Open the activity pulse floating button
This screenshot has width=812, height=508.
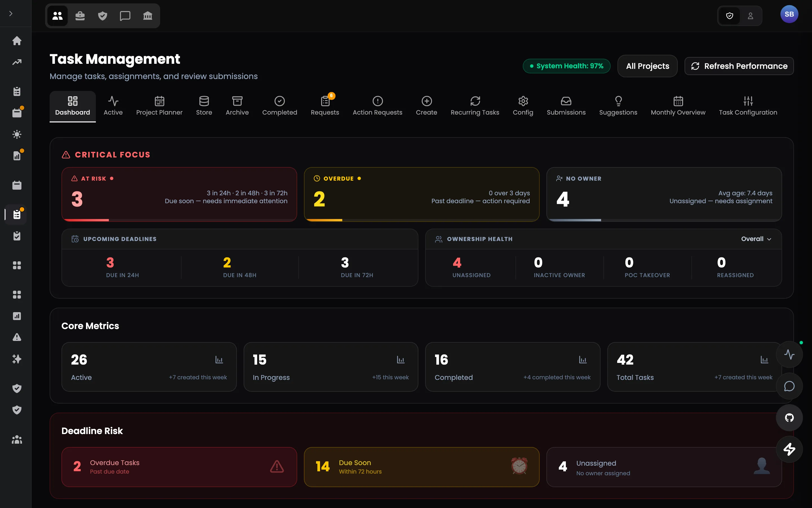(x=789, y=354)
